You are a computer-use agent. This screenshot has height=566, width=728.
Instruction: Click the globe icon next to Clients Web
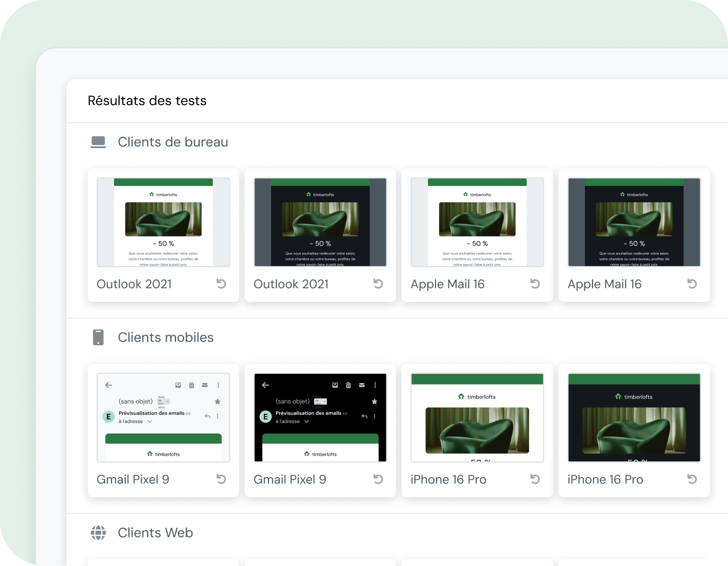point(98,532)
